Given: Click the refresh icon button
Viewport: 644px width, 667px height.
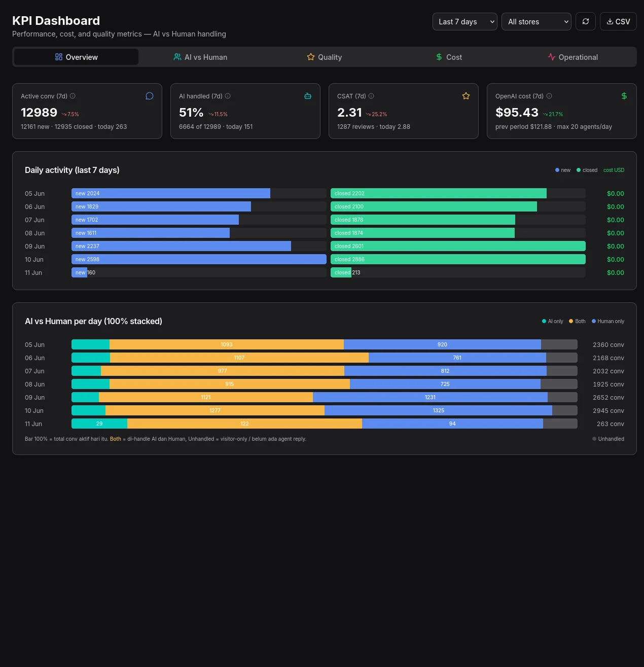Looking at the screenshot, I should pyautogui.click(x=586, y=22).
